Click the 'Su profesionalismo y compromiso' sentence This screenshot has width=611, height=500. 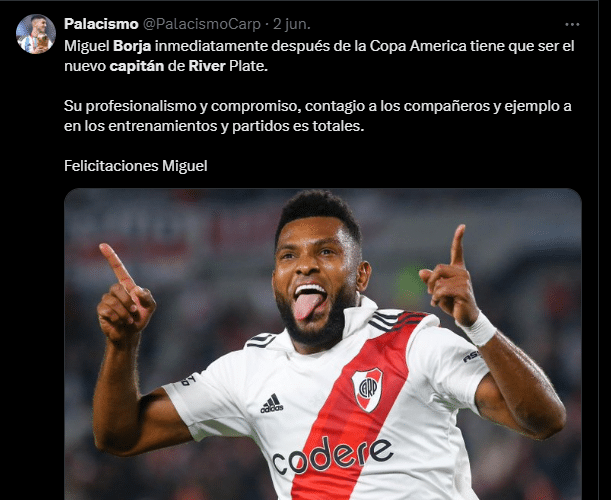pos(181,106)
